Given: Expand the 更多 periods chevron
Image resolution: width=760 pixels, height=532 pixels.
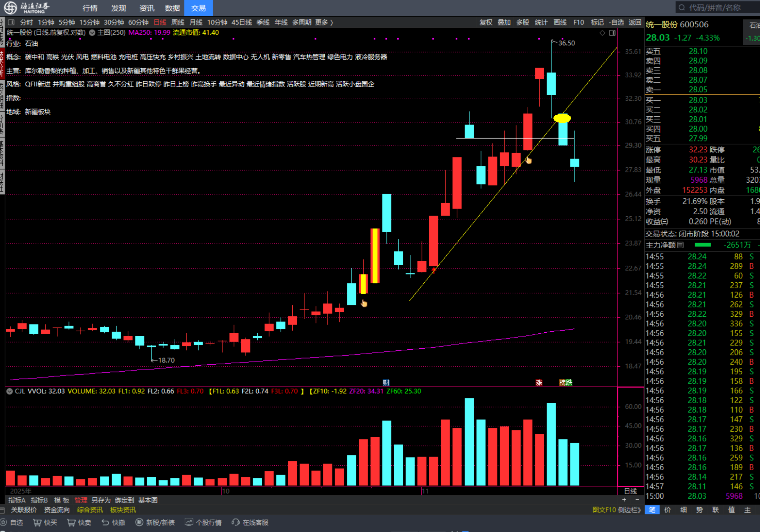Looking at the screenshot, I should point(331,22).
